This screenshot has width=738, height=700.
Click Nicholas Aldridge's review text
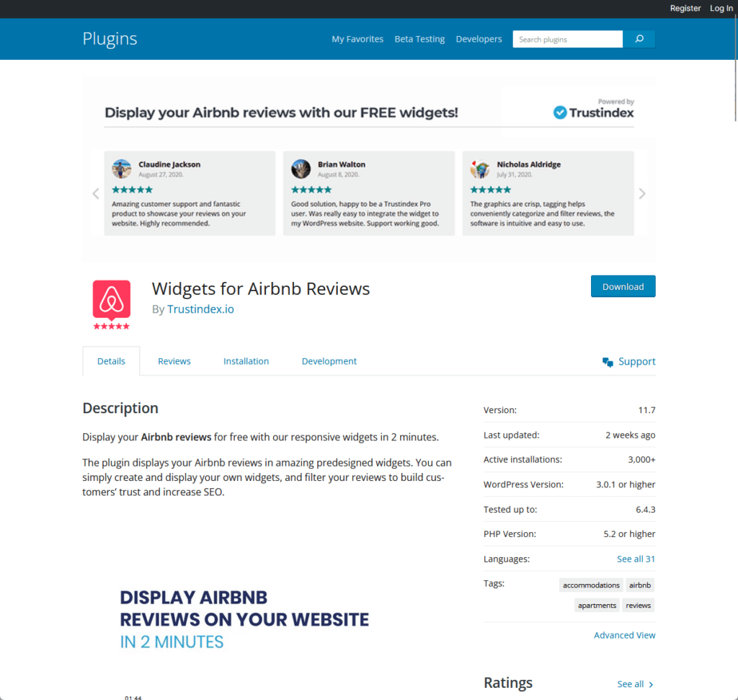pyautogui.click(x=542, y=213)
